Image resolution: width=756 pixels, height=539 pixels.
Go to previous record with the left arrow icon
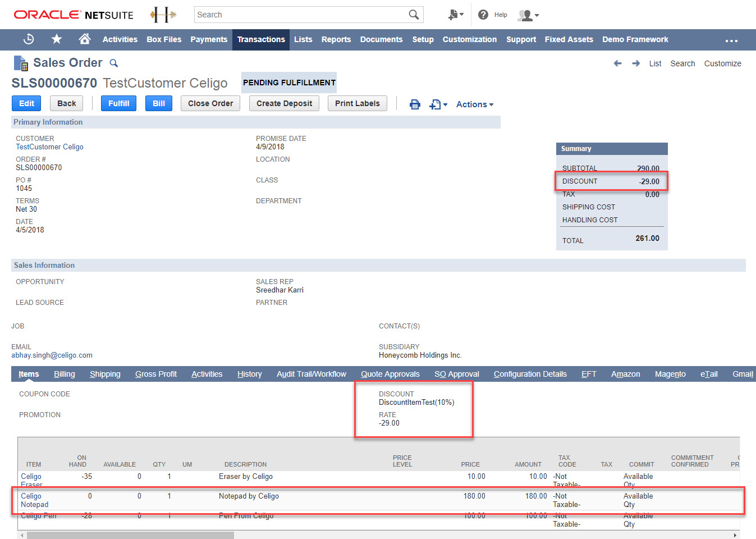[617, 64]
